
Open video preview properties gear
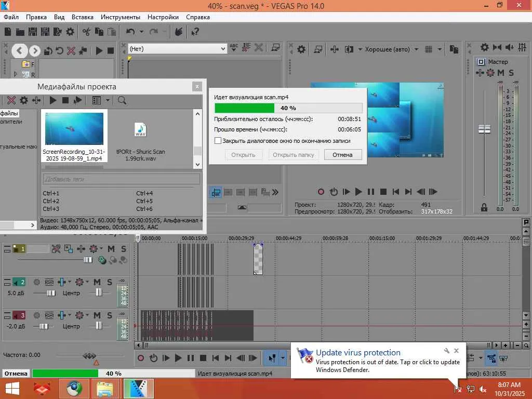[301, 49]
